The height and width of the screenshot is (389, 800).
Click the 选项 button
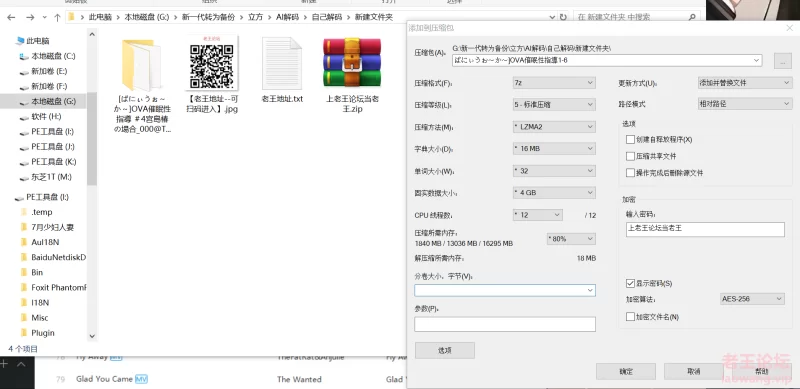coord(444,351)
